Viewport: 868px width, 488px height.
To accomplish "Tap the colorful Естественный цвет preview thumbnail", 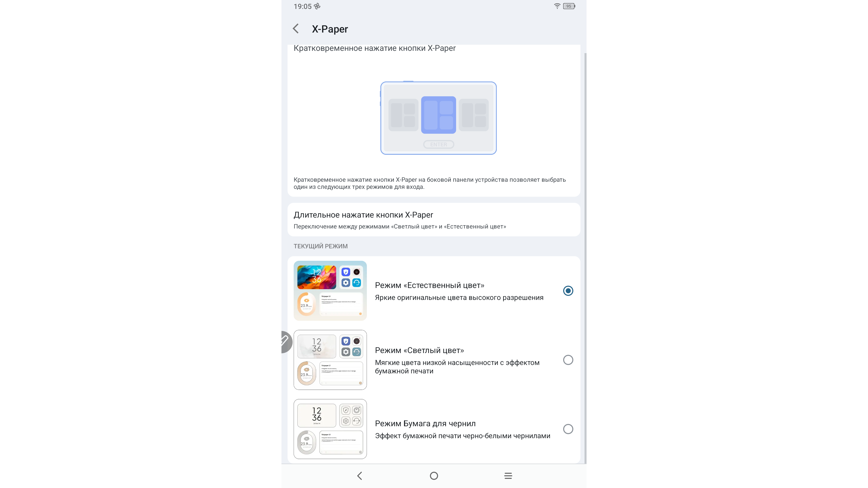I will pyautogui.click(x=330, y=291).
